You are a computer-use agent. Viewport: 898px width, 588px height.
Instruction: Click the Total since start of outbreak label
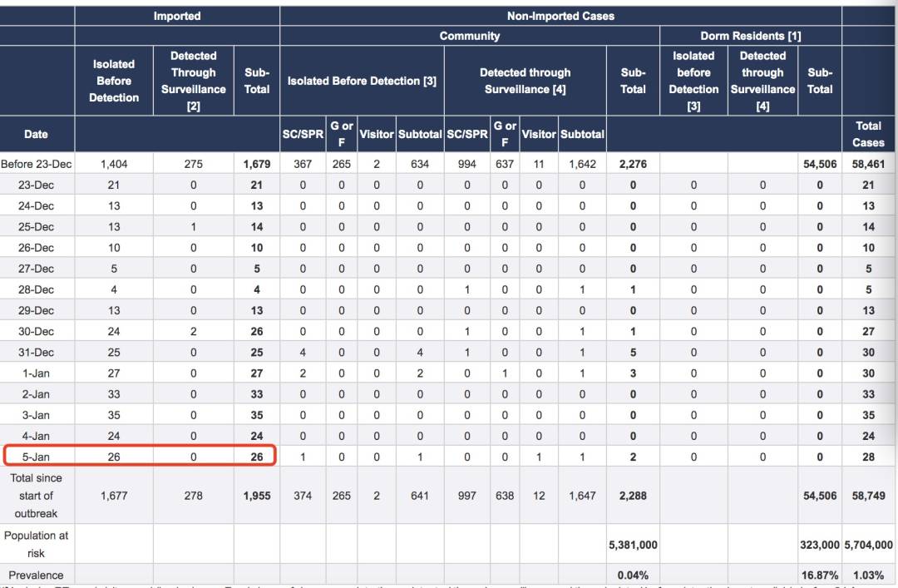36,495
